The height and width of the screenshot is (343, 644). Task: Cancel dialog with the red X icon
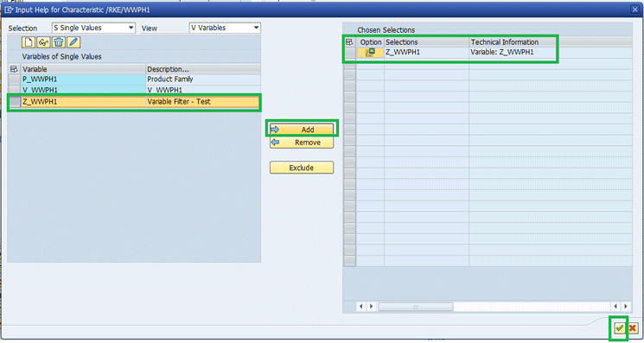pos(633,327)
